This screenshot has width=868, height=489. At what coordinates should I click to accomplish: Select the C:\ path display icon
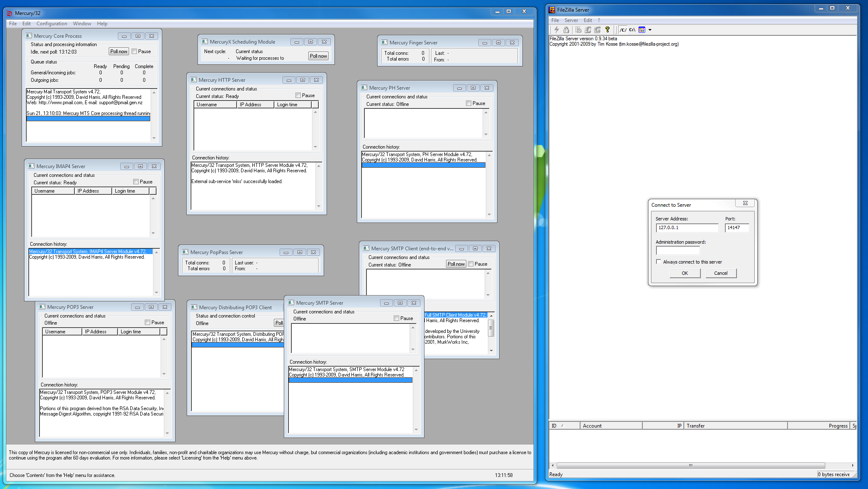click(632, 30)
